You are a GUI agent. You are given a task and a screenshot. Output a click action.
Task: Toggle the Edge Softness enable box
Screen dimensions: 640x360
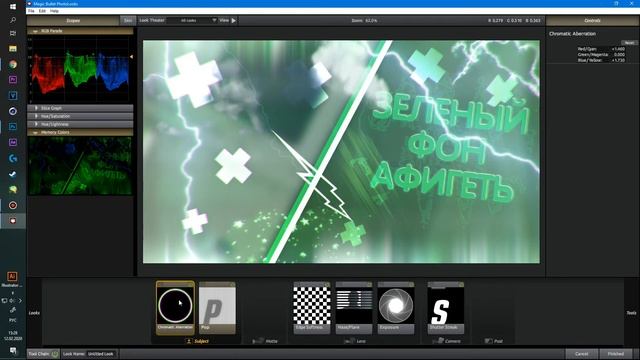pyautogui.click(x=327, y=284)
